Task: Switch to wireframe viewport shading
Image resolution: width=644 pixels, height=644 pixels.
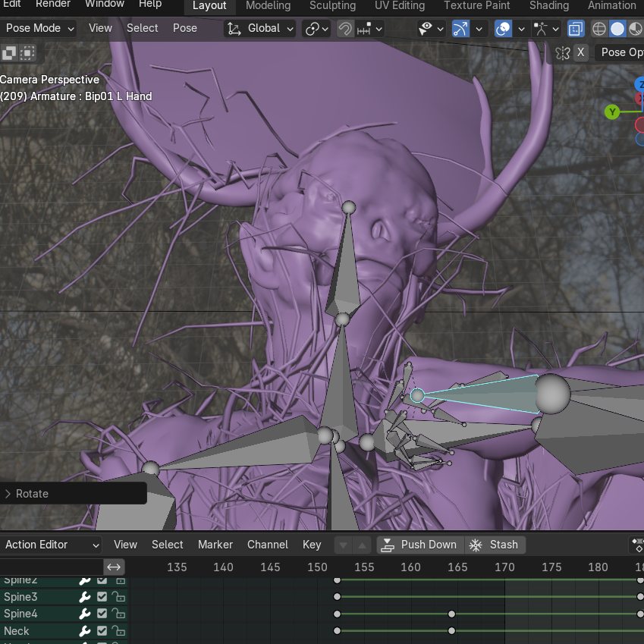Action: [599, 29]
